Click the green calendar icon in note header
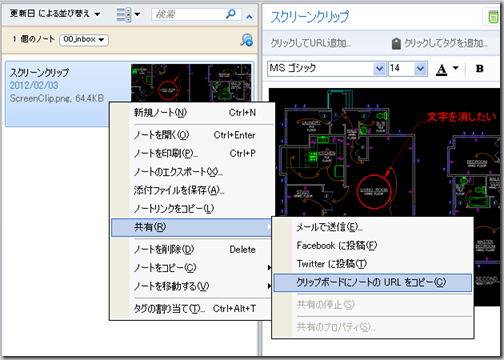 pos(493,16)
